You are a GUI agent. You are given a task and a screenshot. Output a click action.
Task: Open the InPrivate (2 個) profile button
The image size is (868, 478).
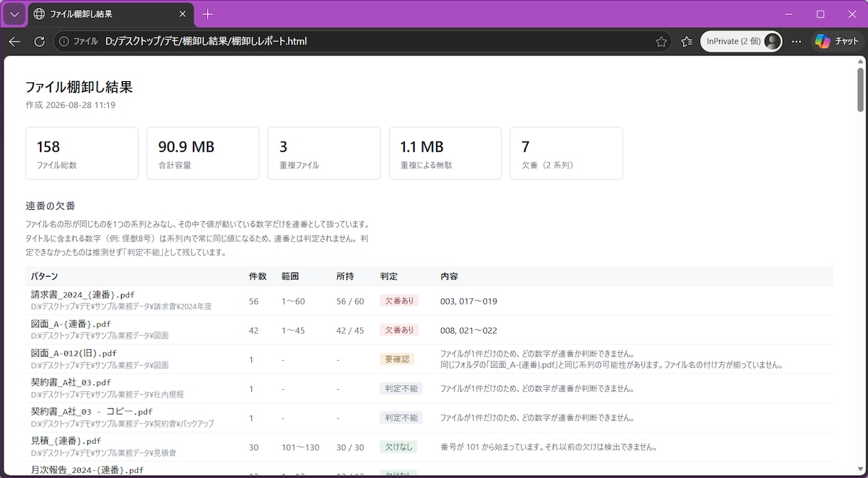[x=741, y=41]
